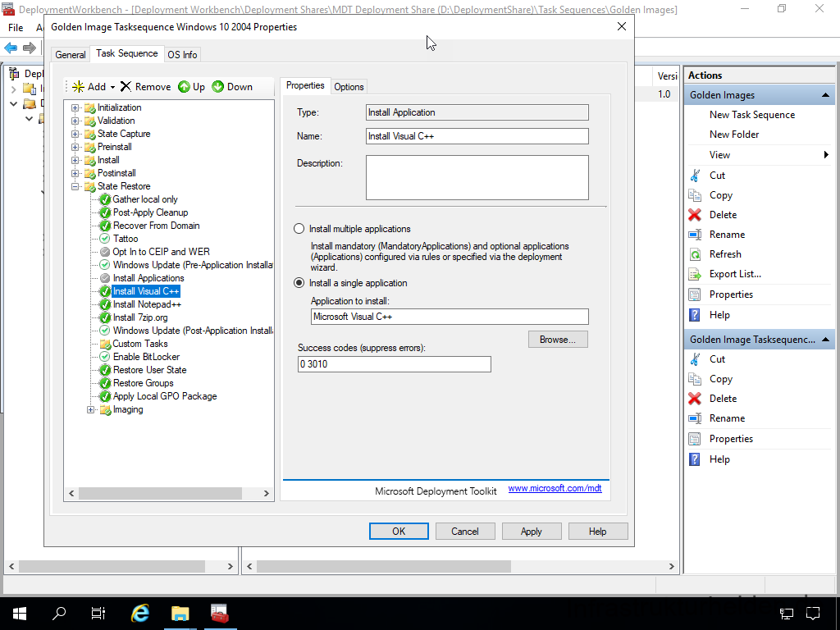Expand the State Capture group
The image size is (840, 630).
coord(75,134)
